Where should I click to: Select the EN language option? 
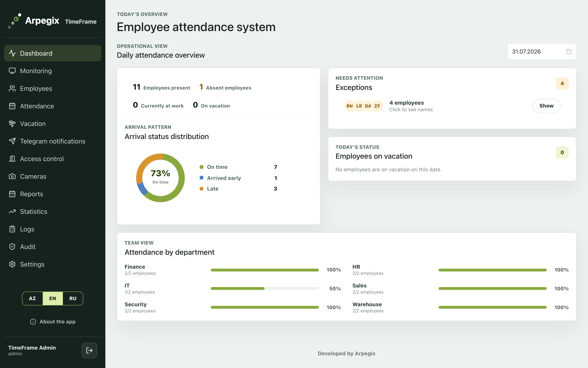pos(53,298)
